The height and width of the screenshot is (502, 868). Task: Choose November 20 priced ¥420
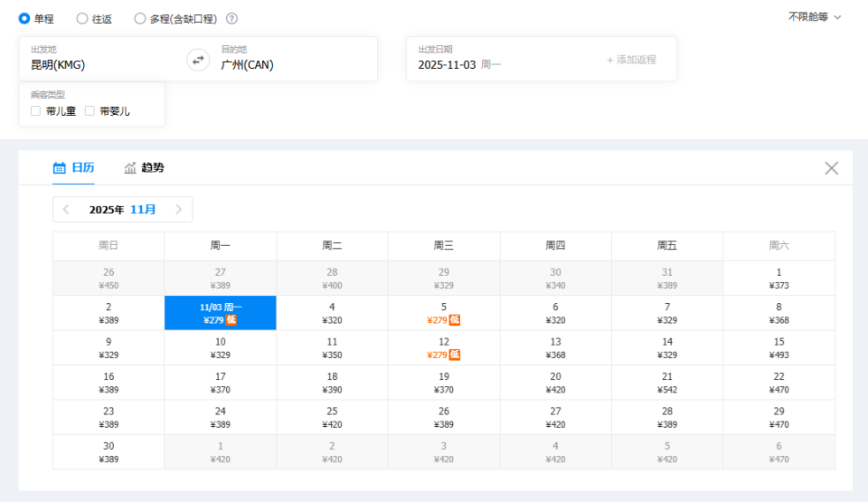[556, 383]
